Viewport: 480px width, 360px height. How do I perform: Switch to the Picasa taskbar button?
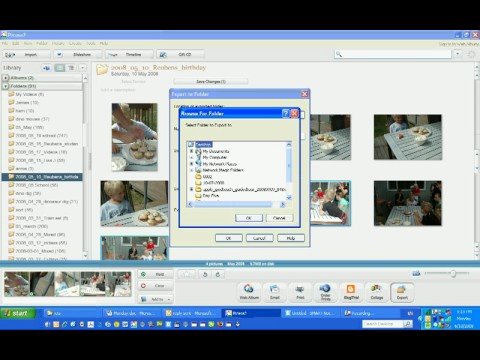[x=252, y=313]
